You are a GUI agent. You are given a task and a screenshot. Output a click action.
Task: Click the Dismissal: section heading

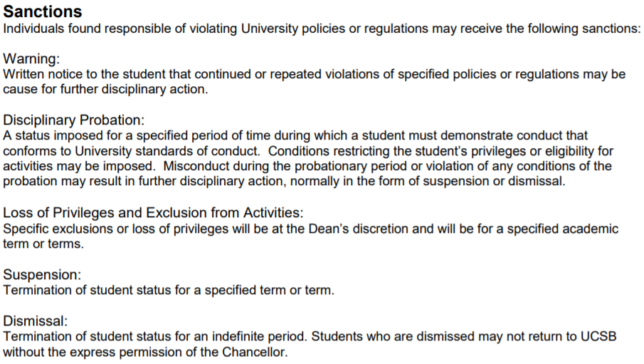[35, 321]
